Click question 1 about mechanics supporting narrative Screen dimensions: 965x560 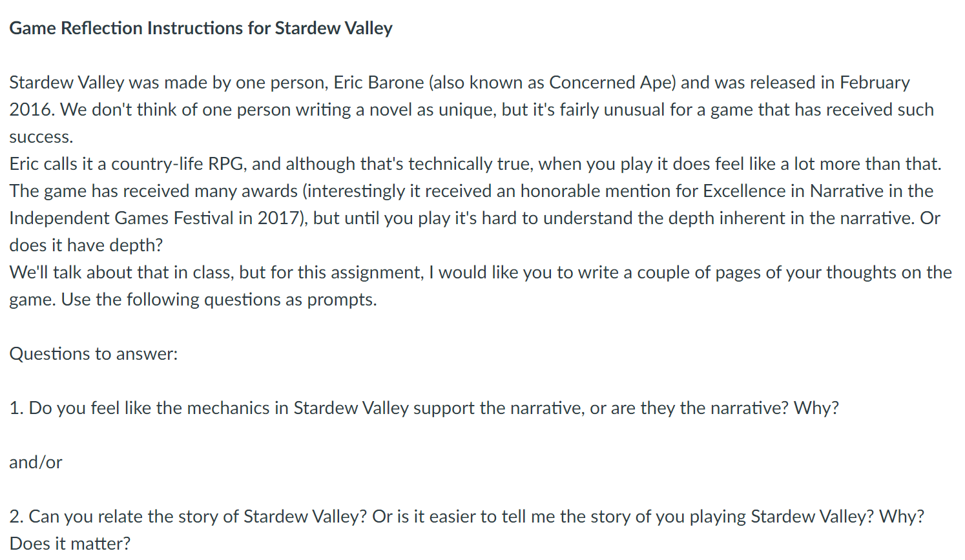[x=424, y=408]
